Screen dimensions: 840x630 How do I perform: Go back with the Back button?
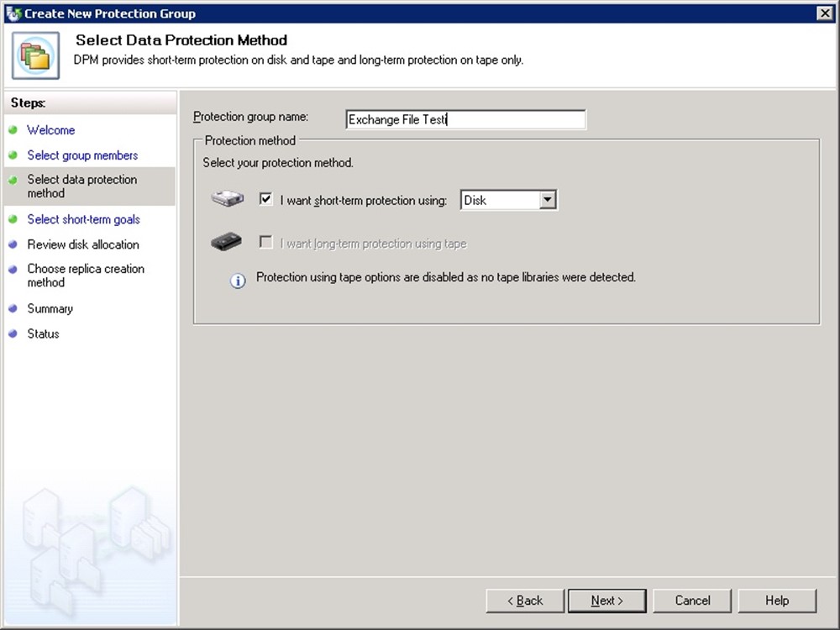click(524, 601)
